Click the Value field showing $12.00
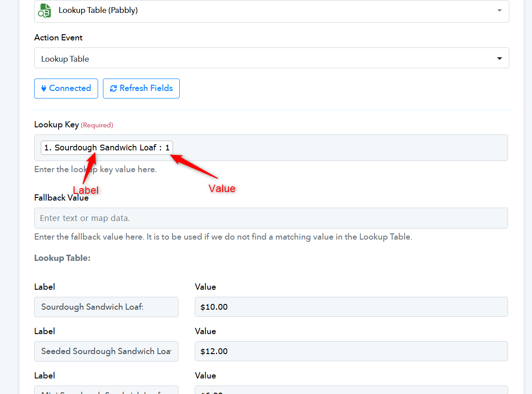 (351, 351)
